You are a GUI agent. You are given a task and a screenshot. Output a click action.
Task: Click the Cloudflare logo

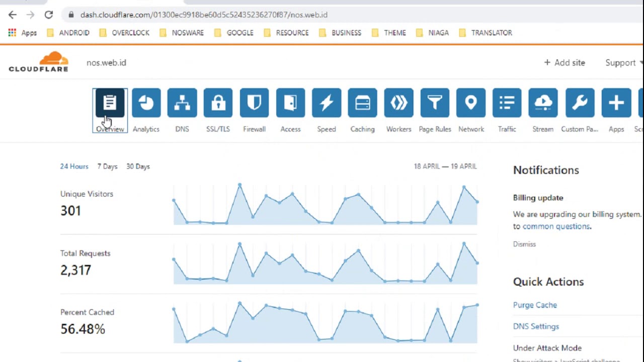[x=38, y=62]
